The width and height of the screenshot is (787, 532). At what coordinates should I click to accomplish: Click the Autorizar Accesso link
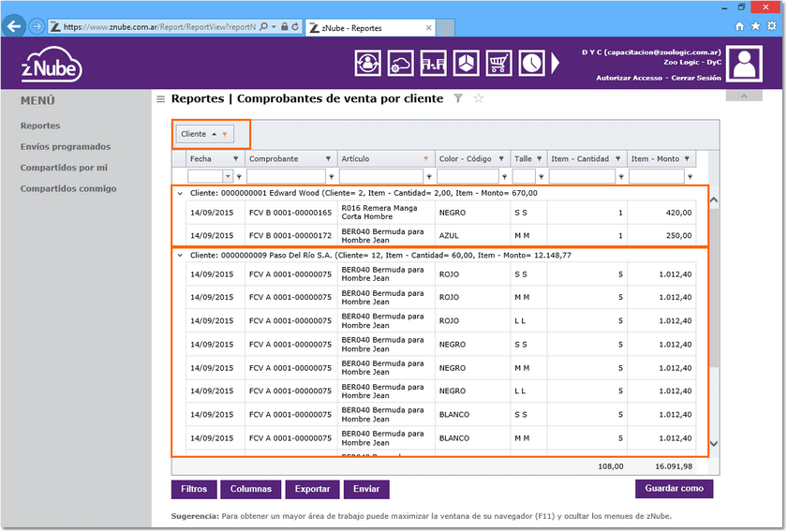[629, 78]
